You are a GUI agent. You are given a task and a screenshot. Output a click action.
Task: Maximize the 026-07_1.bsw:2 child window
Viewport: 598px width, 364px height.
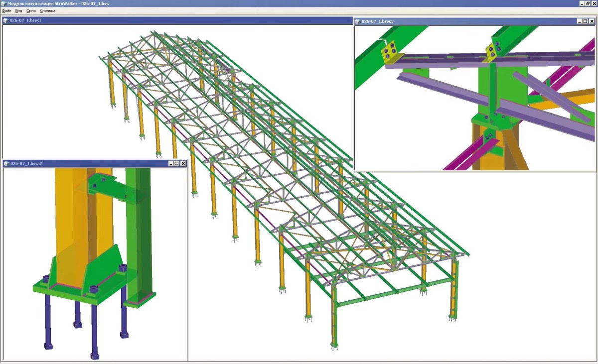(x=177, y=163)
